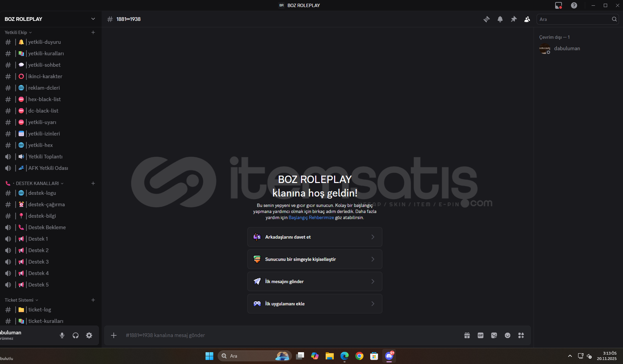Open the yetkili-hex channel
Screen dimensions: 623x364
50,145
